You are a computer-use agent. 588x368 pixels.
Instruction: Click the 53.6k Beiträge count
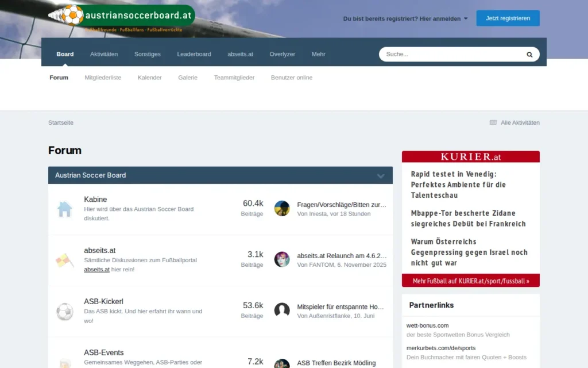click(252, 310)
